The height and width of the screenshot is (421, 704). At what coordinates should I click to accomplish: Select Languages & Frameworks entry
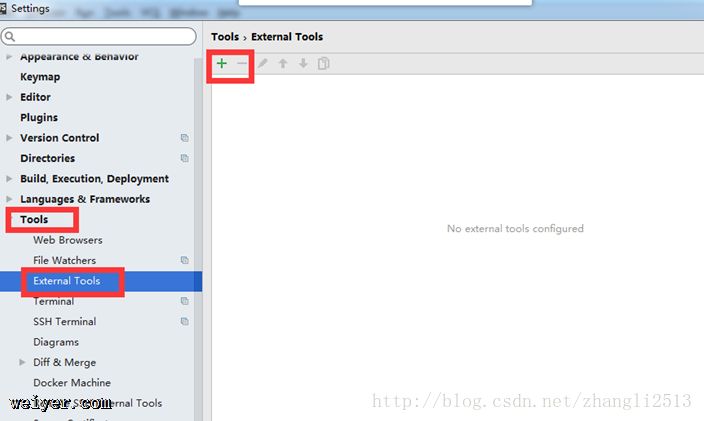click(85, 199)
